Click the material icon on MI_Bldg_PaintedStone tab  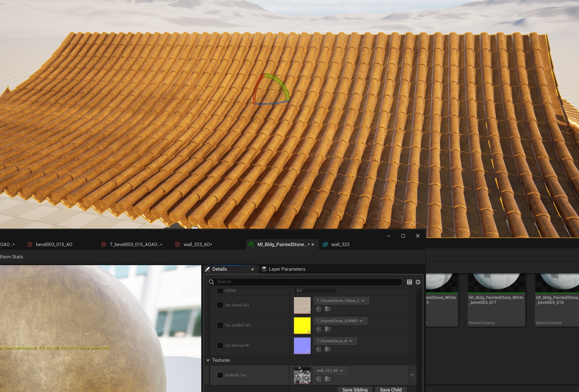point(252,244)
